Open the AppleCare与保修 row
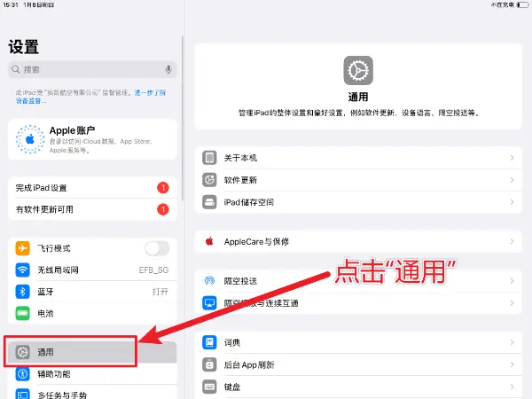The height and width of the screenshot is (399, 532). [358, 241]
